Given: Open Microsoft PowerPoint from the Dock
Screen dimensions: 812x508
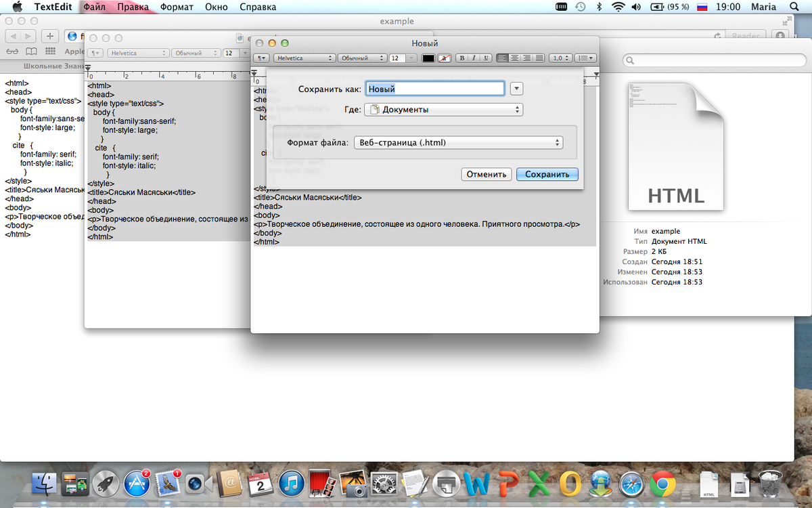Looking at the screenshot, I should pyautogui.click(x=508, y=484).
